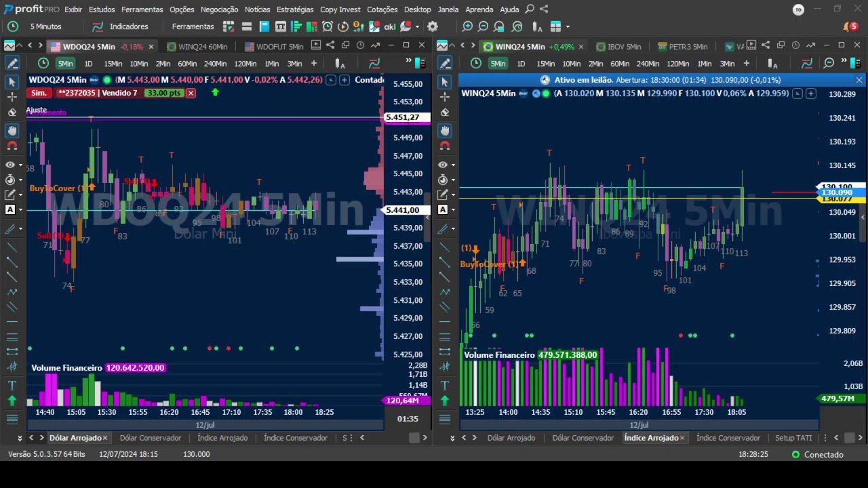Close the Vendido 7 position with red X
The image size is (868, 488).
click(191, 93)
